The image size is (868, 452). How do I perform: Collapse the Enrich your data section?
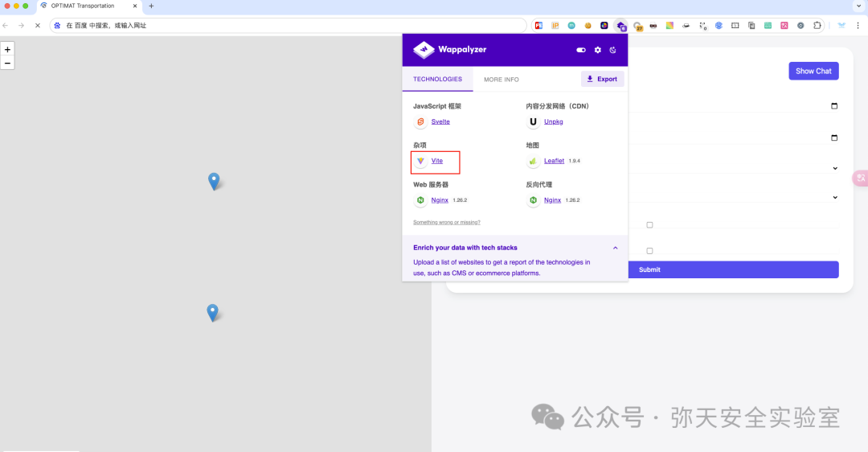pyautogui.click(x=615, y=248)
